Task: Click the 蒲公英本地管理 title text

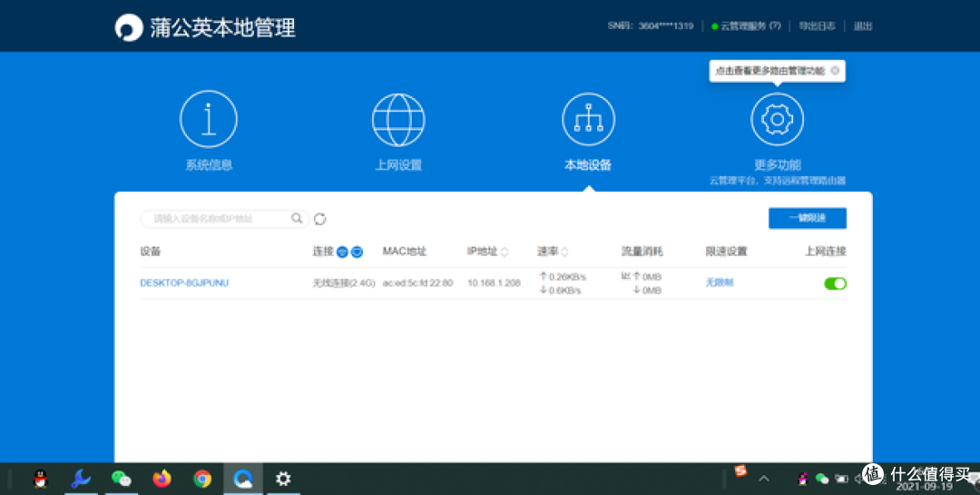Action: pyautogui.click(x=222, y=27)
